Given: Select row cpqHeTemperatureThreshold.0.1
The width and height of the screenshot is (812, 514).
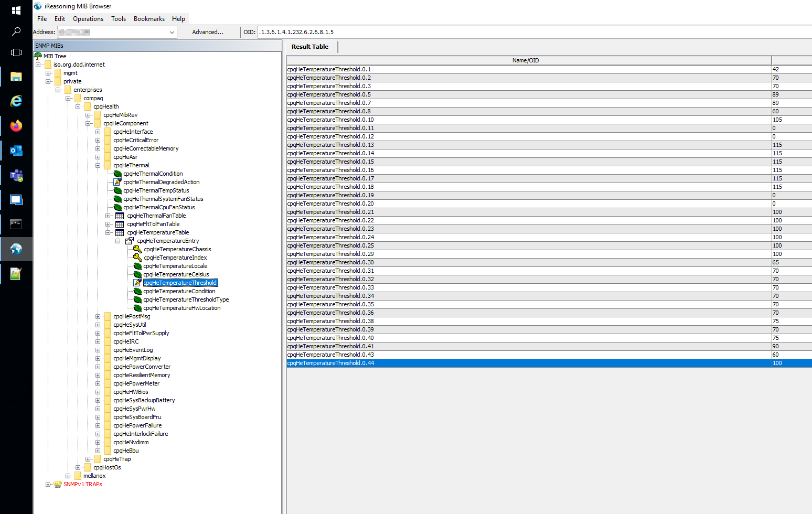Looking at the screenshot, I should coord(549,69).
